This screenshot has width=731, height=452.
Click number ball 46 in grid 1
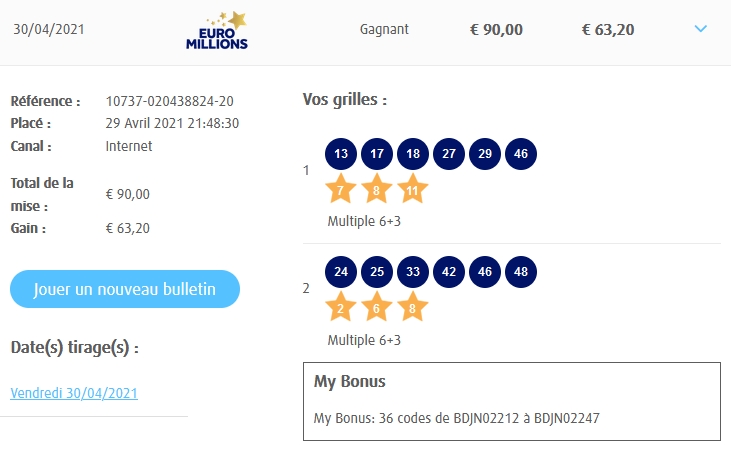point(521,154)
